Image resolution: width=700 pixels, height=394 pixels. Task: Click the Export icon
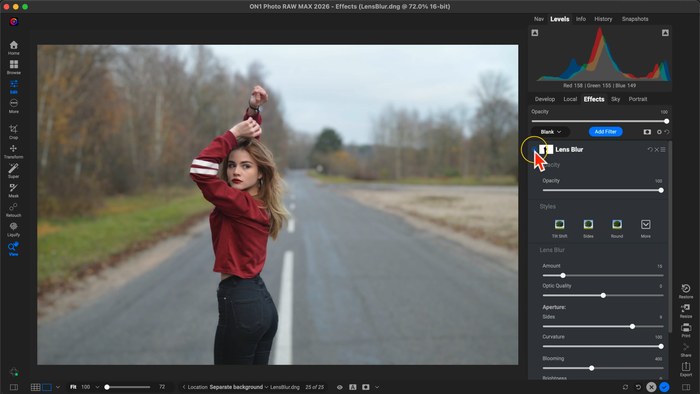(x=686, y=369)
